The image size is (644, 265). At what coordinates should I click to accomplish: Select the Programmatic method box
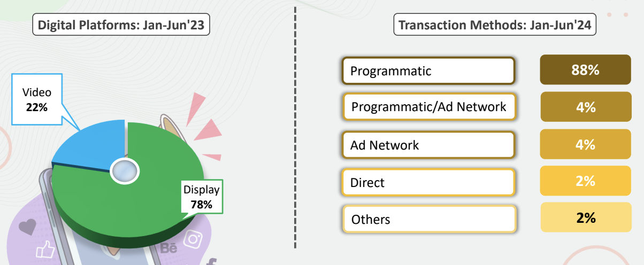tap(428, 71)
